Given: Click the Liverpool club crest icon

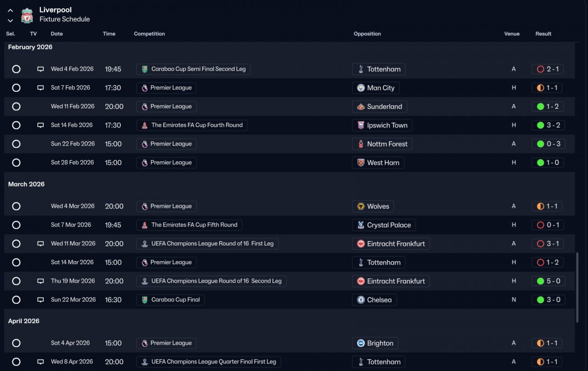Looking at the screenshot, I should (x=27, y=15).
